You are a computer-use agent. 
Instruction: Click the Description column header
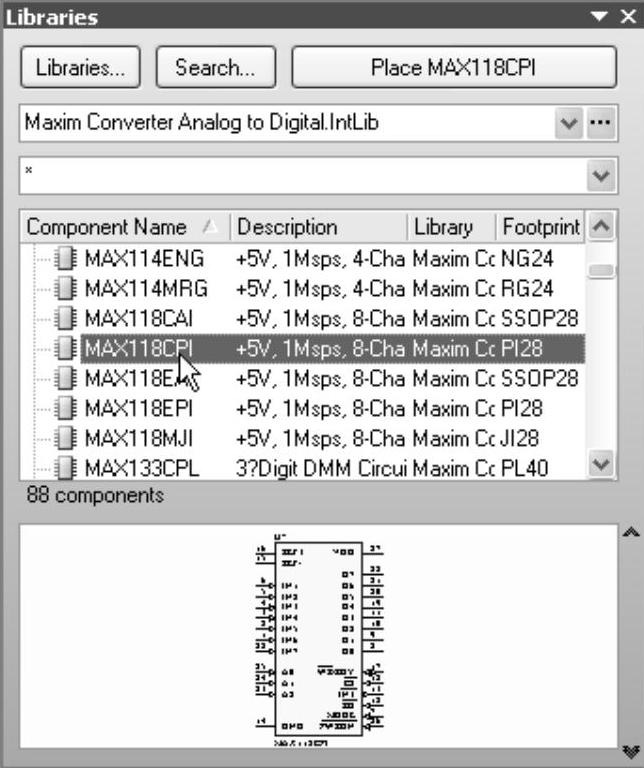coord(319,227)
